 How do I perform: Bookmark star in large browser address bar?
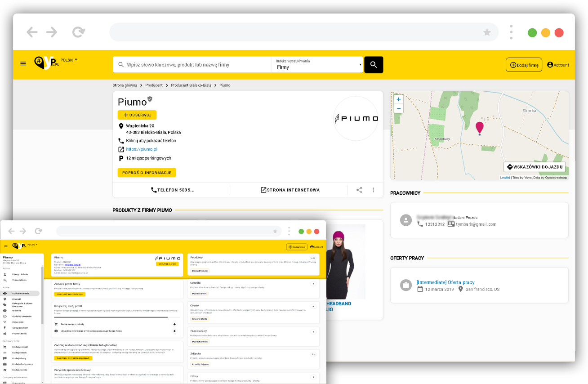(487, 32)
